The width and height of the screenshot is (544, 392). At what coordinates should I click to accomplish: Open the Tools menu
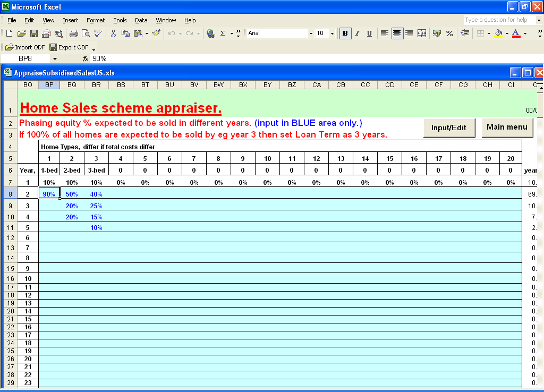click(120, 20)
